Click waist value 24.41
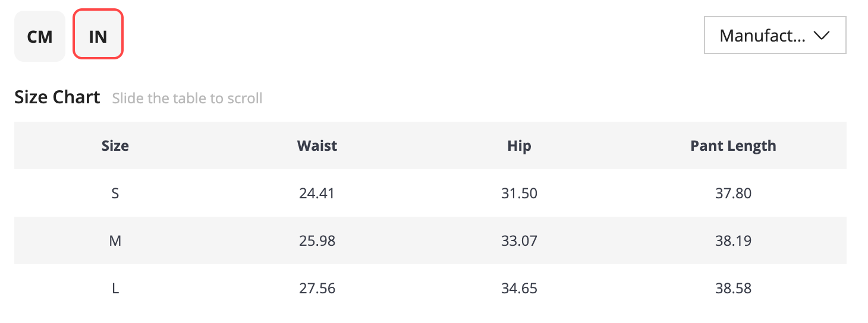This screenshot has width=868, height=323. 317,193
